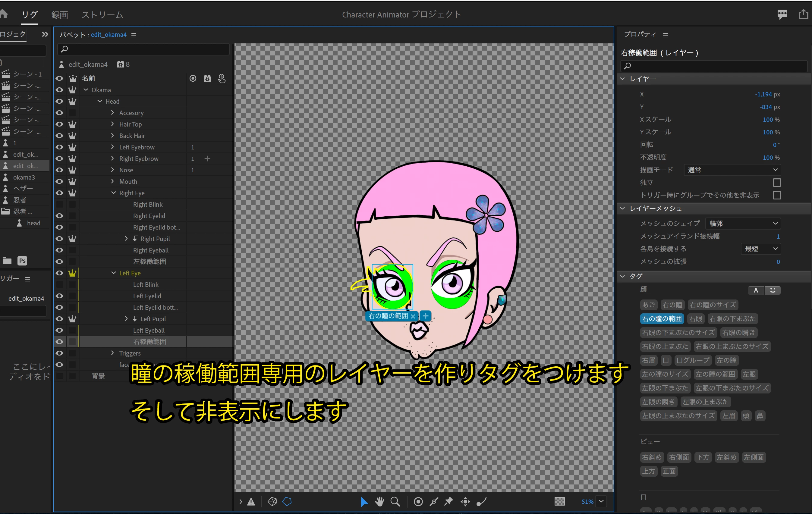Switch to the 録画 tab
This screenshot has width=812, height=514.
pos(60,15)
